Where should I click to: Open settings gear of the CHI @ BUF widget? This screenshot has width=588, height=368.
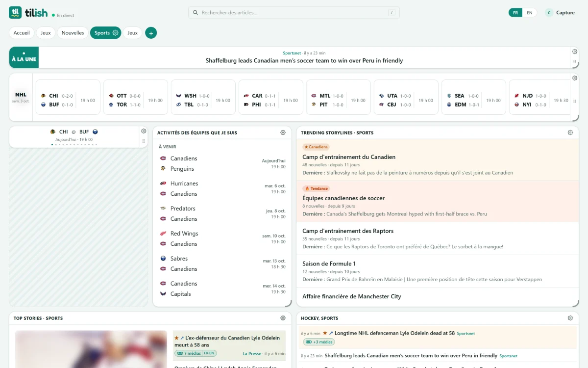[144, 131]
